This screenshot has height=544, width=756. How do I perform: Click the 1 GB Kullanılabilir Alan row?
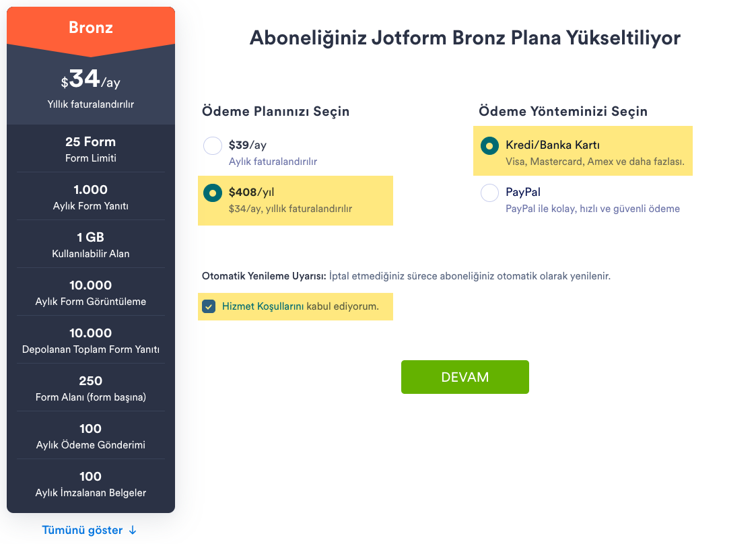(x=91, y=244)
